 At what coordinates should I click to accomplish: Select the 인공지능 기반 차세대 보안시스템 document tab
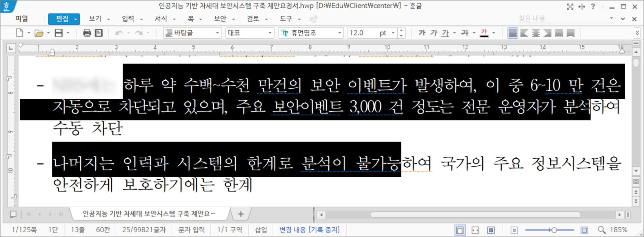[149, 214]
